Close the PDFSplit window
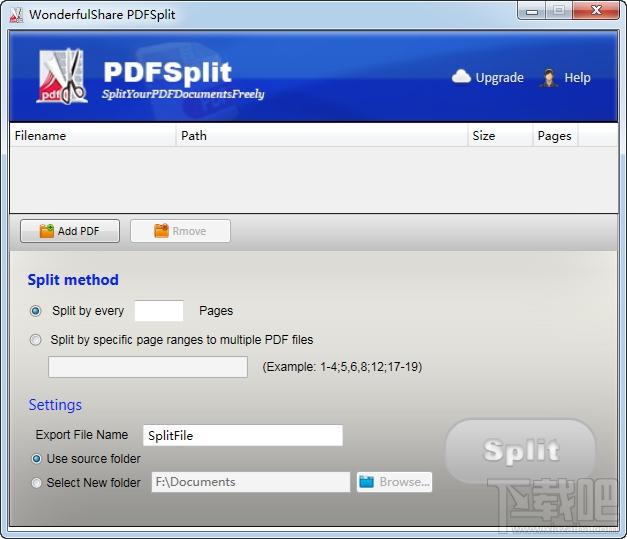 coord(596,10)
